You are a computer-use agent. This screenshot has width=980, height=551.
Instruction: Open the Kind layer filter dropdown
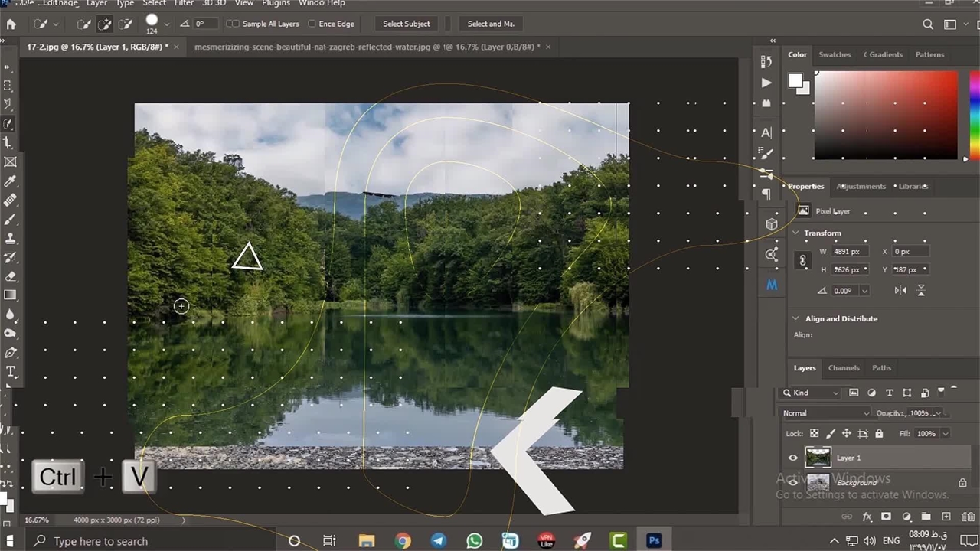pos(812,393)
